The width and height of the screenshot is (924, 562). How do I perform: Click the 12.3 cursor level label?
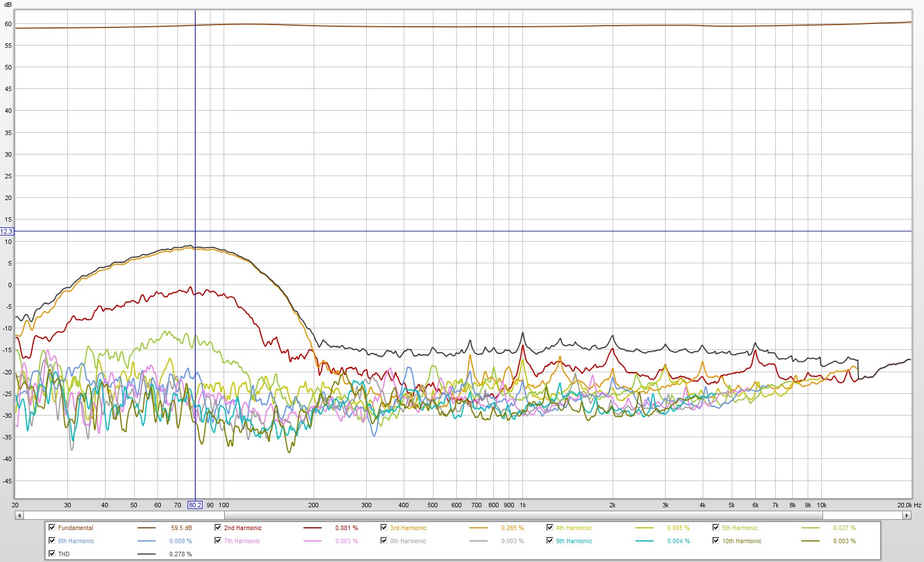[x=7, y=231]
